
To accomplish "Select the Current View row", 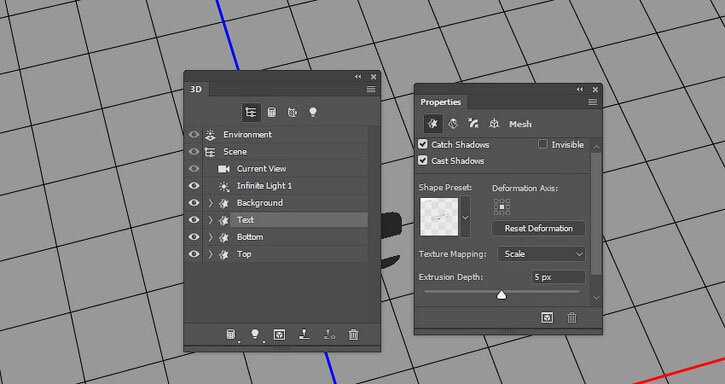I will tap(285, 169).
